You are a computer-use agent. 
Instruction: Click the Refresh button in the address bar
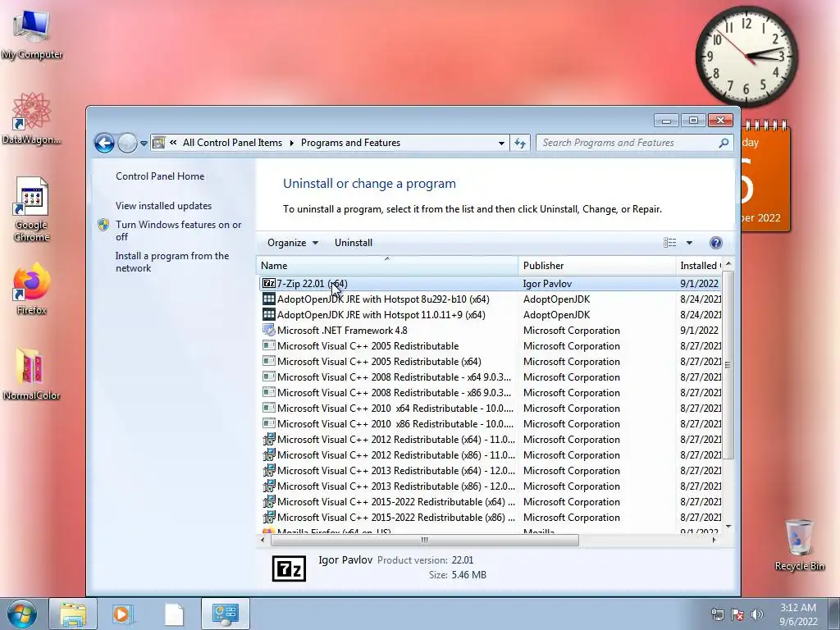(520, 143)
